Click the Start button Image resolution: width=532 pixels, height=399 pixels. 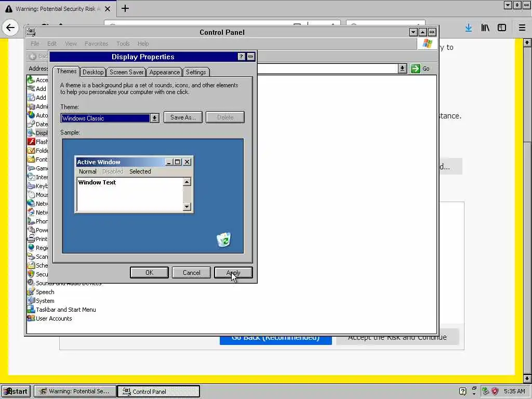coord(16,391)
